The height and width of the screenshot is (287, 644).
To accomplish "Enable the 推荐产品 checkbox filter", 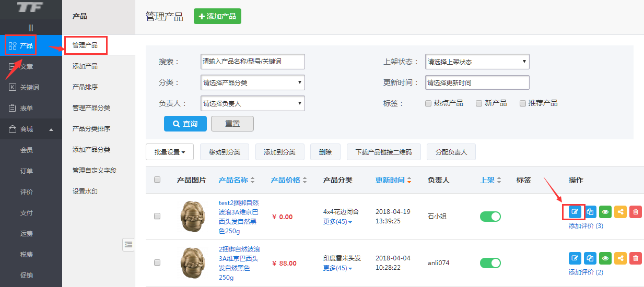I will pyautogui.click(x=522, y=103).
